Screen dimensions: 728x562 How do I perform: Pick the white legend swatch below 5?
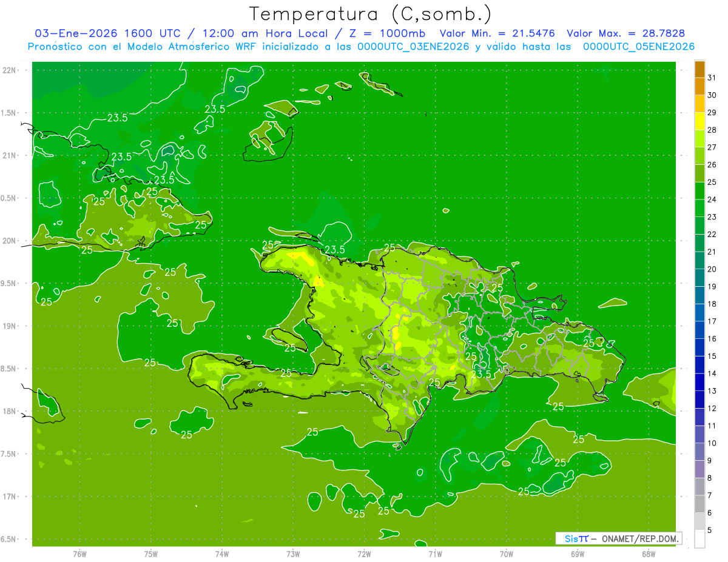pyautogui.click(x=699, y=538)
